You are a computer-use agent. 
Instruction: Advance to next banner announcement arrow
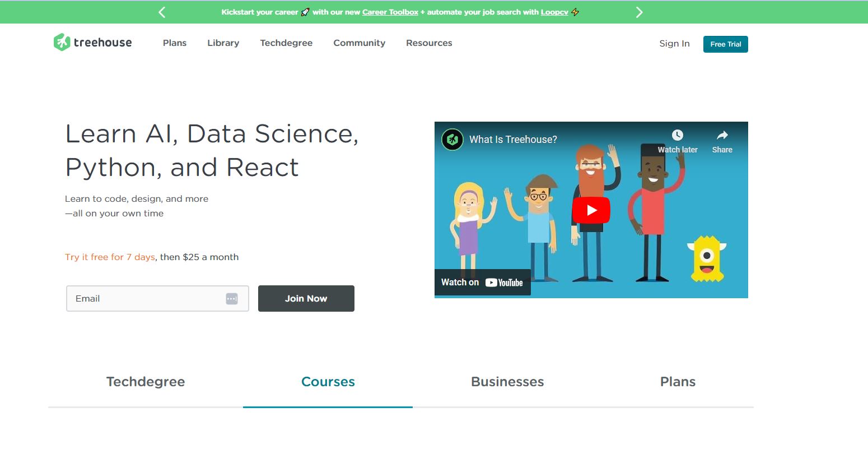click(x=639, y=12)
